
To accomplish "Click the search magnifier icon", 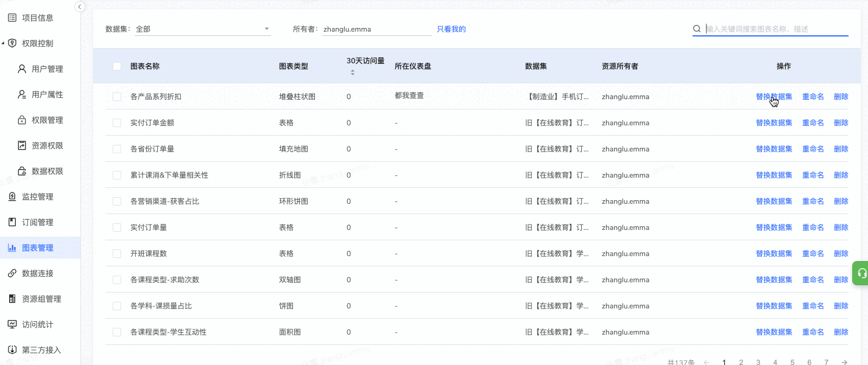I will point(697,29).
